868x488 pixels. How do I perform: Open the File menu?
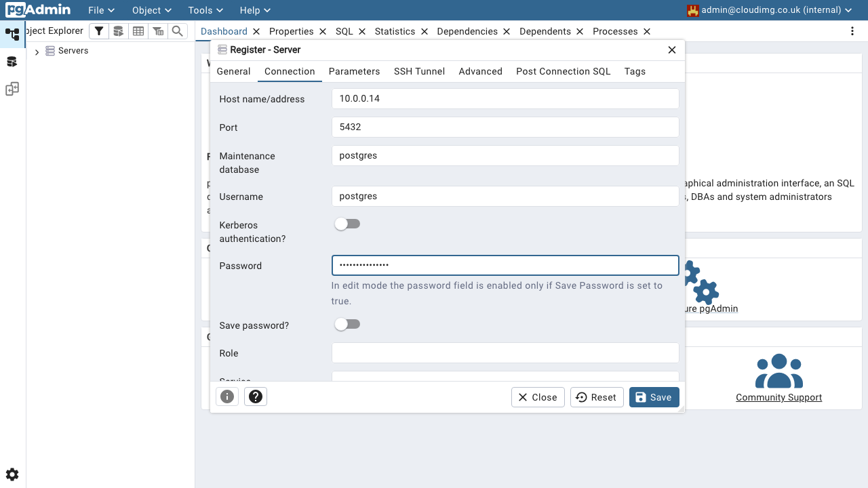pyautogui.click(x=101, y=10)
